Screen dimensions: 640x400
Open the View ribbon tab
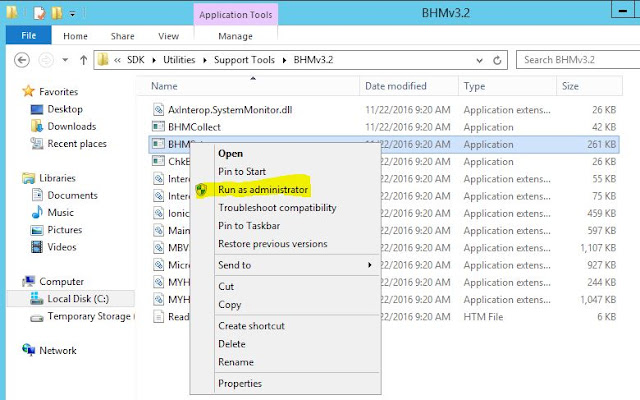169,36
